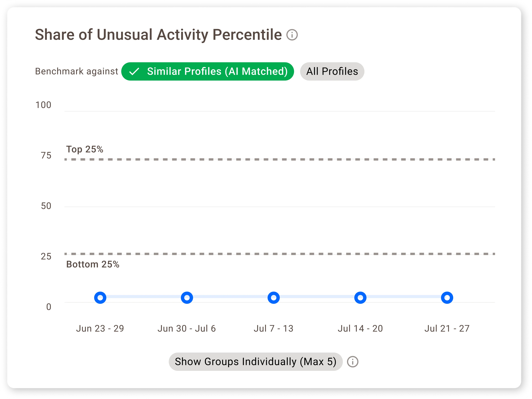Click the Jul 21 - 27 axis label

point(447,328)
